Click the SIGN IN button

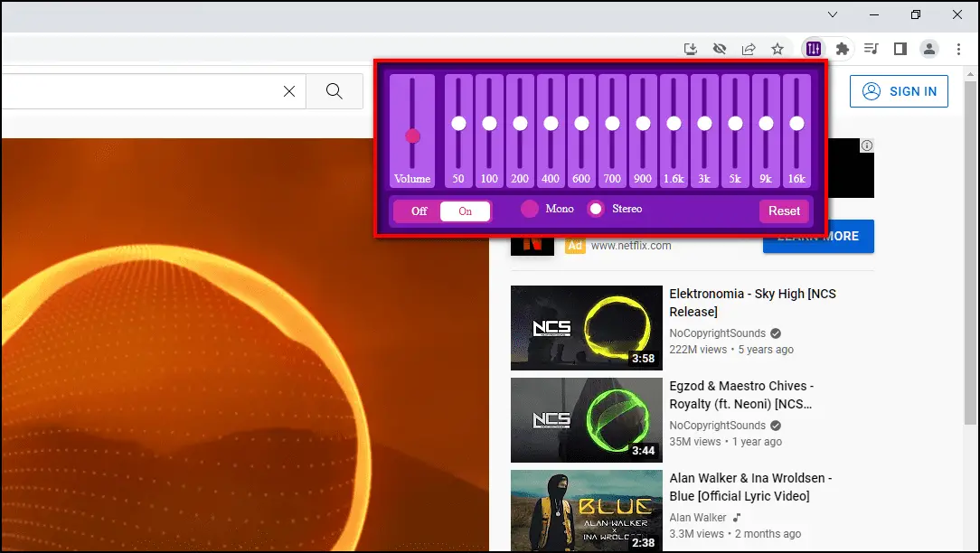point(899,91)
